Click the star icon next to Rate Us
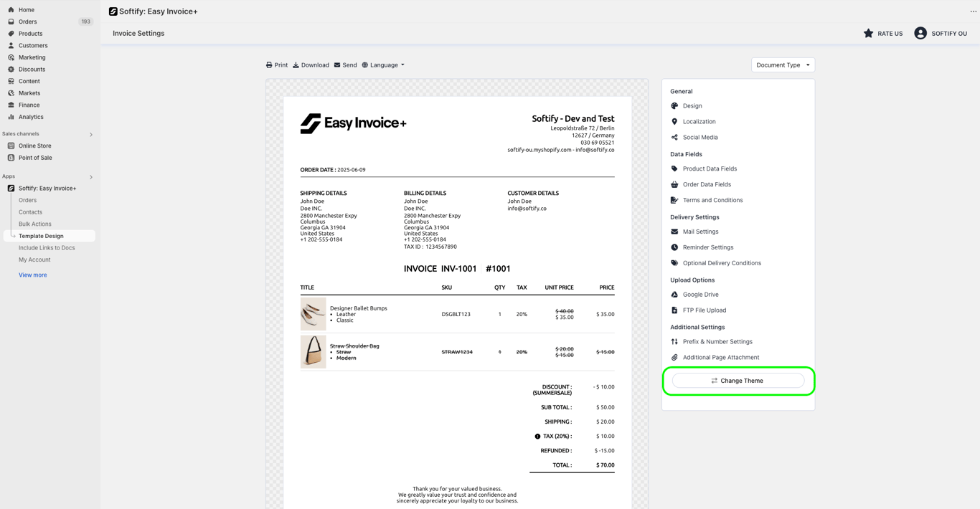Screen dimensions: 980x509 tap(868, 33)
